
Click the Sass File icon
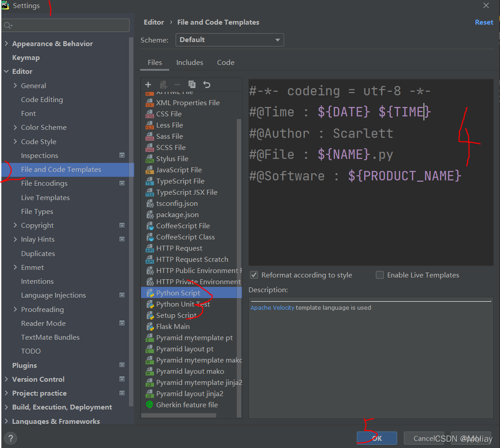point(150,136)
